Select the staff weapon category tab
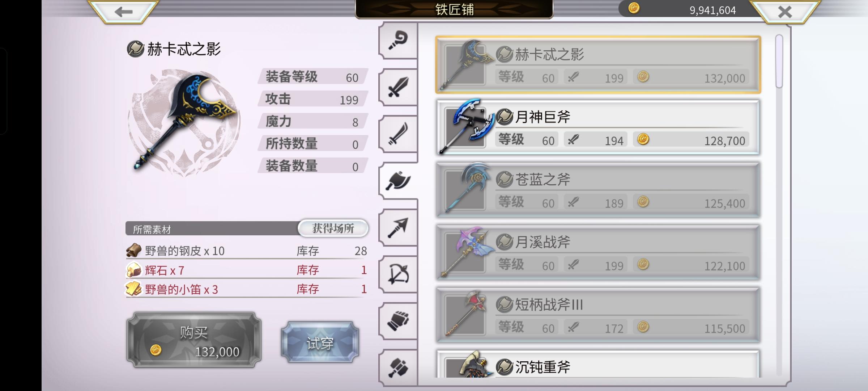The image size is (868, 391). 398,40
